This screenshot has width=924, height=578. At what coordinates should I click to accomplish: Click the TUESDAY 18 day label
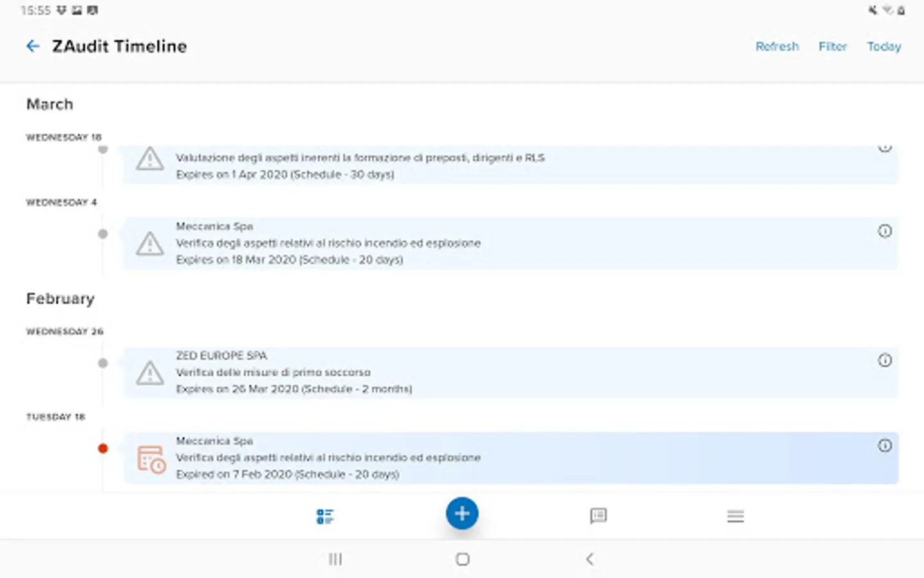[55, 417]
